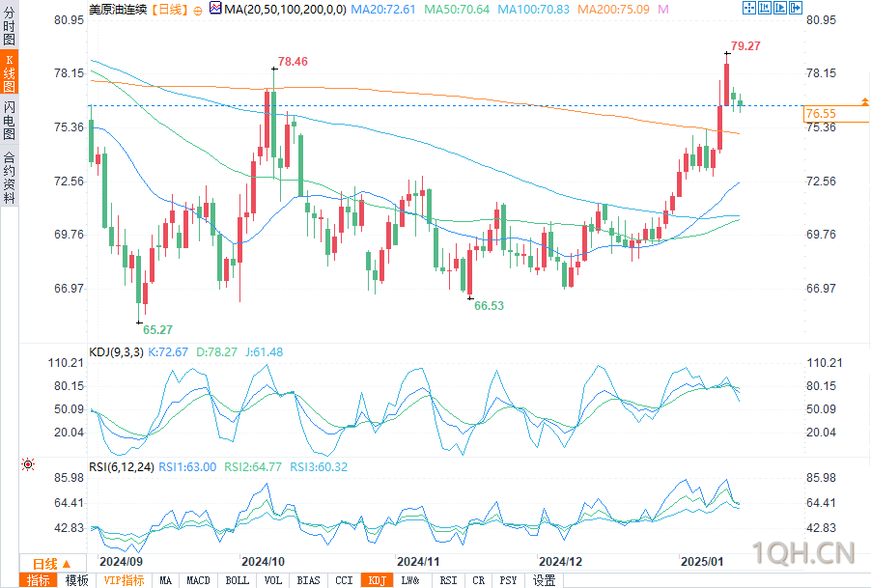This screenshot has height=588, width=871.
Task: Click the 76.55 current price tag
Action: pos(836,114)
